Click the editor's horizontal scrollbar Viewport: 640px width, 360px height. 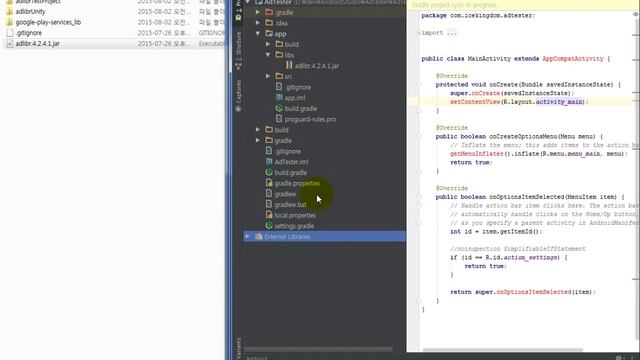click(x=502, y=350)
